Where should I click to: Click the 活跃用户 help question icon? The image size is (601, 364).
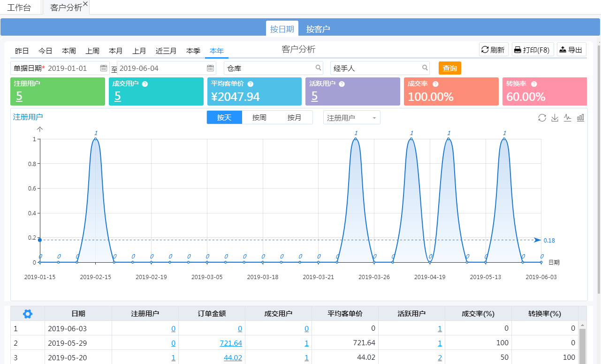click(342, 84)
